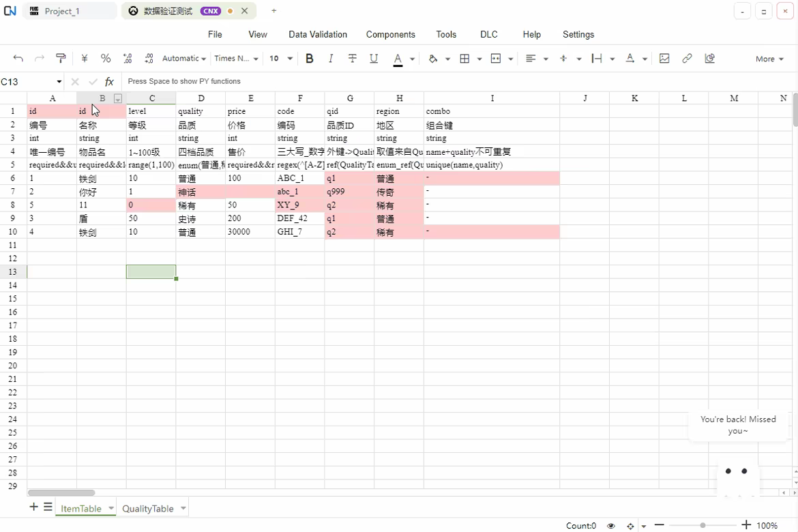Toggle italic formatting

pyautogui.click(x=331, y=59)
